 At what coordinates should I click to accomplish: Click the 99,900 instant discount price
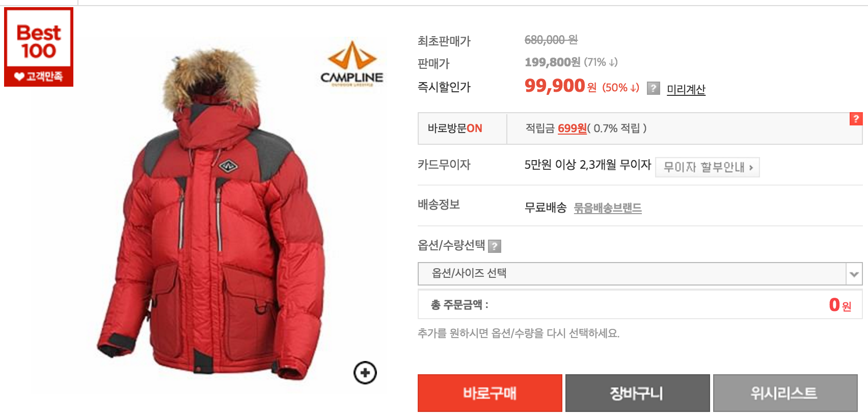[555, 86]
